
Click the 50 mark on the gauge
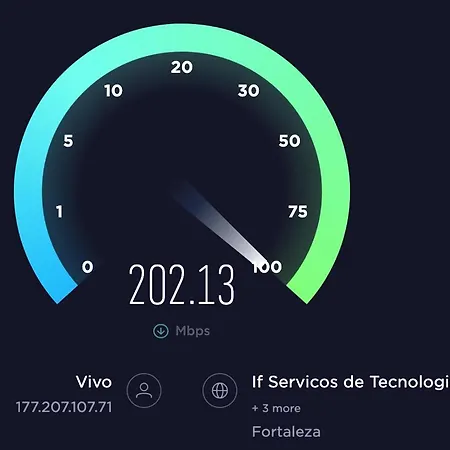[x=290, y=141]
